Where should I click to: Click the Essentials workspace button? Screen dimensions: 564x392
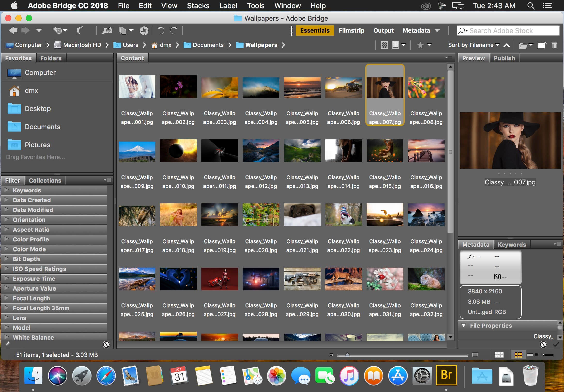point(315,30)
